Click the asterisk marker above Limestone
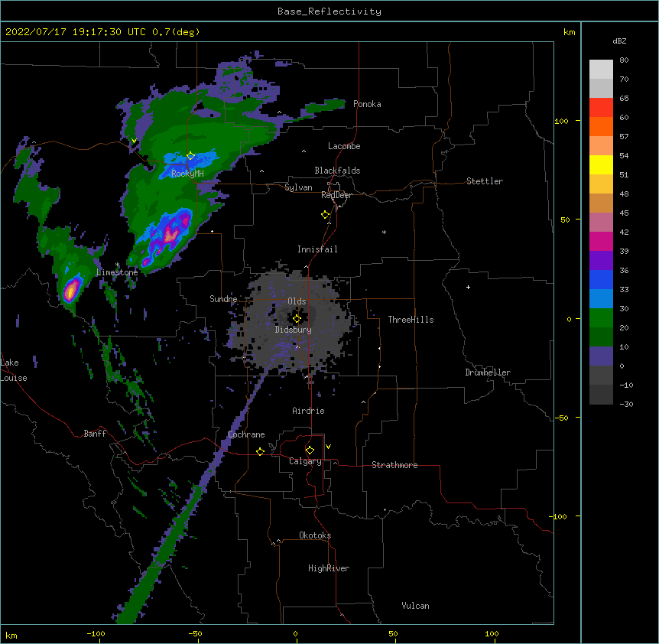This screenshot has height=644, width=659. pos(117,265)
